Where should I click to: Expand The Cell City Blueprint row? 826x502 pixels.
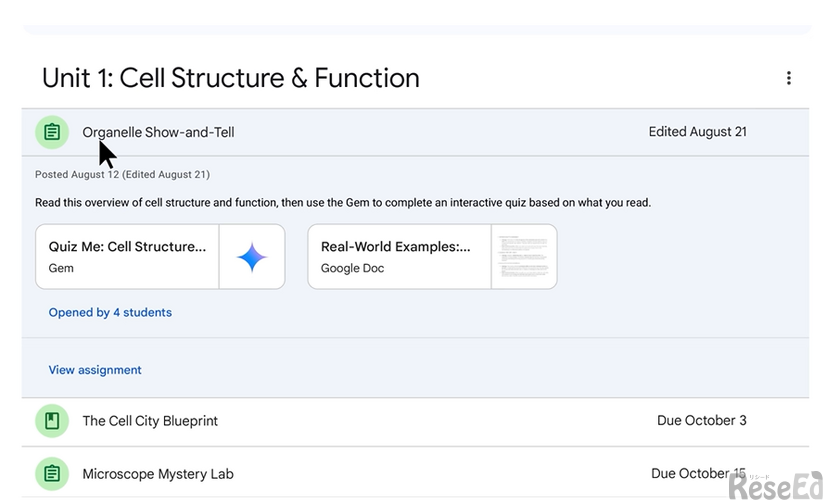415,421
